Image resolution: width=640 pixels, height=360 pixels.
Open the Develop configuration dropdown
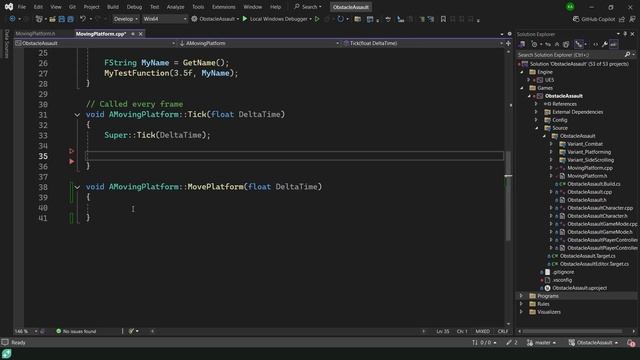125,19
